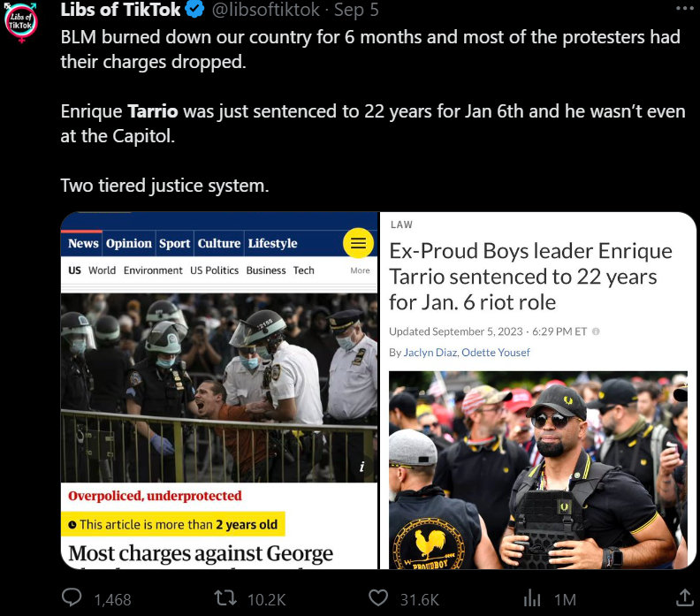Open the Sep 5 timestamp link
The image size is (700, 616).
(x=356, y=10)
